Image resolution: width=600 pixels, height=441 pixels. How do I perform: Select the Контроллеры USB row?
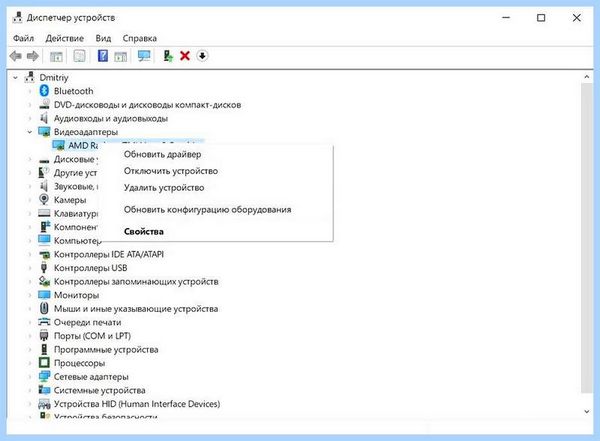pyautogui.click(x=90, y=268)
